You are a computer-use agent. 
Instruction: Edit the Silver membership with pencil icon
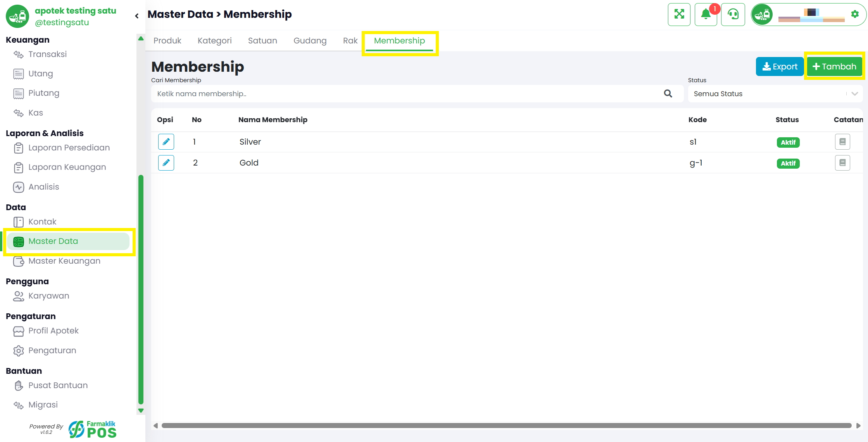tap(166, 142)
